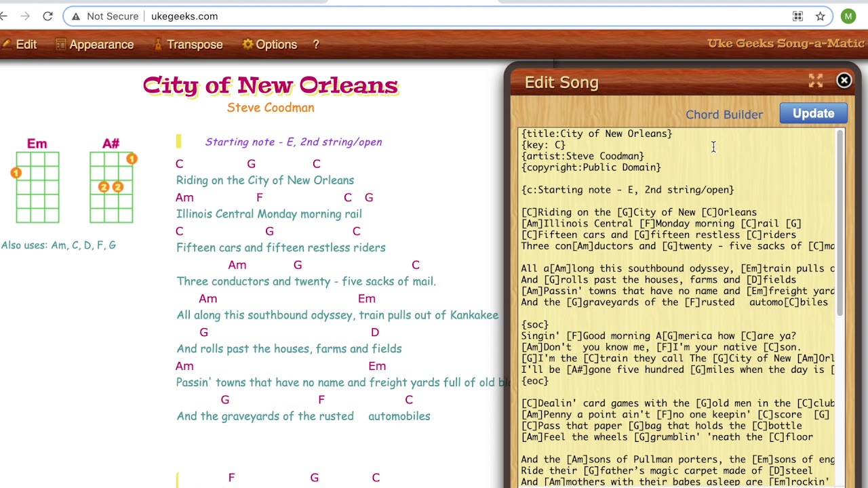Expand the Edit Song panel to fullscreen
The height and width of the screenshot is (488, 868).
[815, 81]
